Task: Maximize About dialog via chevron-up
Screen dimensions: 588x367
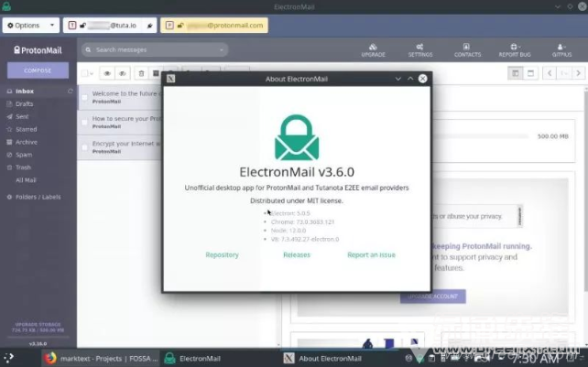Action: point(410,79)
